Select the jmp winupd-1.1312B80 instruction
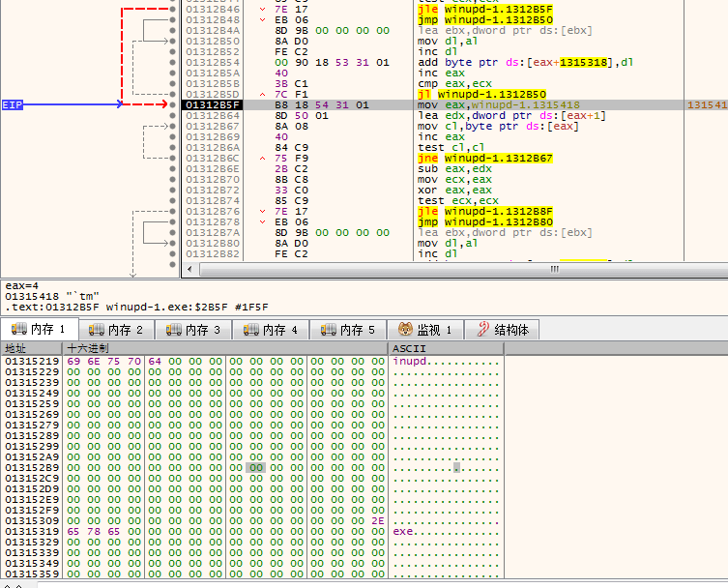Image resolution: width=728 pixels, height=588 pixels. coord(485,222)
